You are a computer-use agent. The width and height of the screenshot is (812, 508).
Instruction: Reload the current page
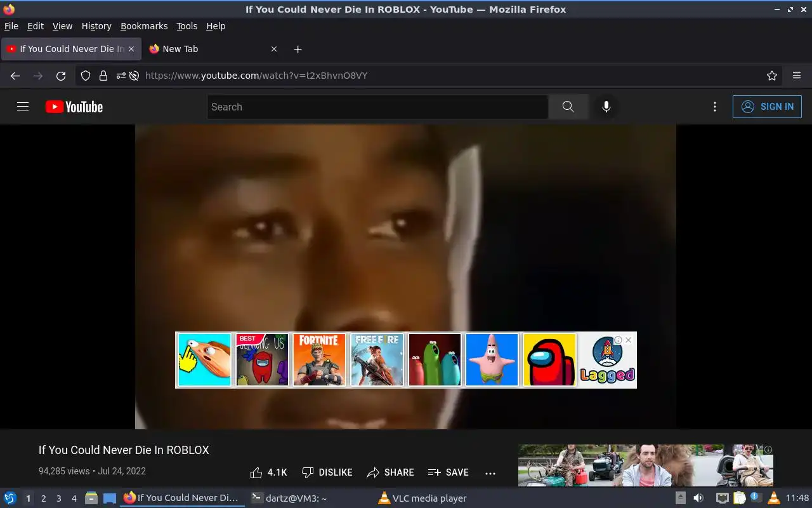[x=61, y=76]
